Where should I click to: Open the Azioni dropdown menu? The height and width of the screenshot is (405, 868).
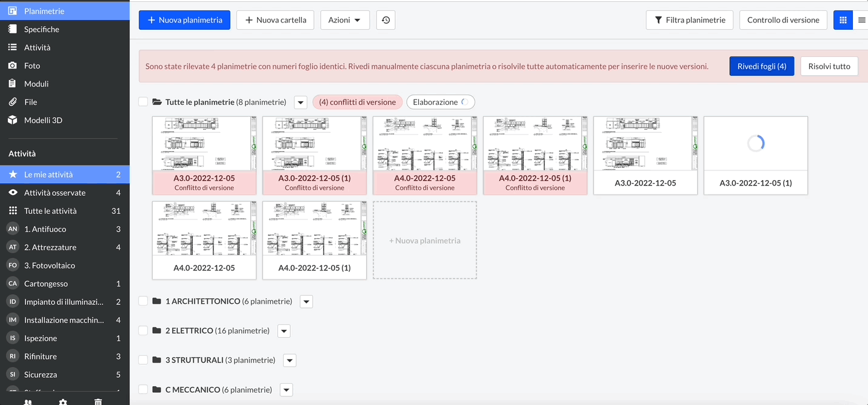(x=345, y=19)
